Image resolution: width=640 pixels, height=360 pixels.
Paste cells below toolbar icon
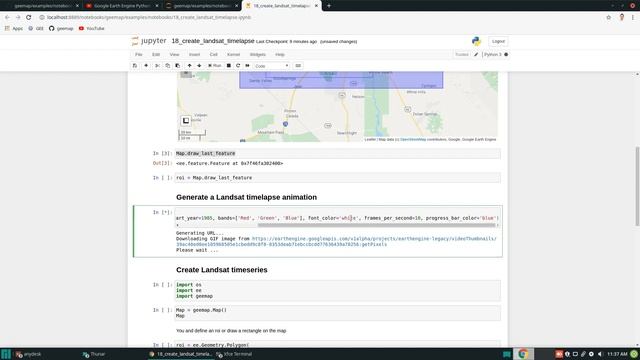178,66
